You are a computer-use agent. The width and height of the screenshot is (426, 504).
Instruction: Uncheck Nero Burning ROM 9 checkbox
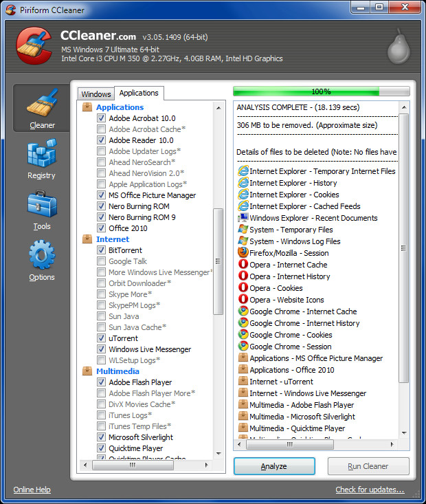click(x=101, y=217)
